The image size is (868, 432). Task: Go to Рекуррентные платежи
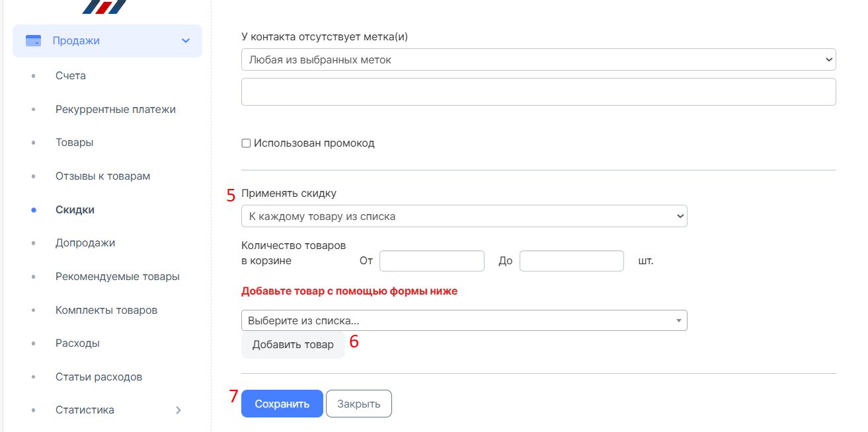tap(116, 110)
